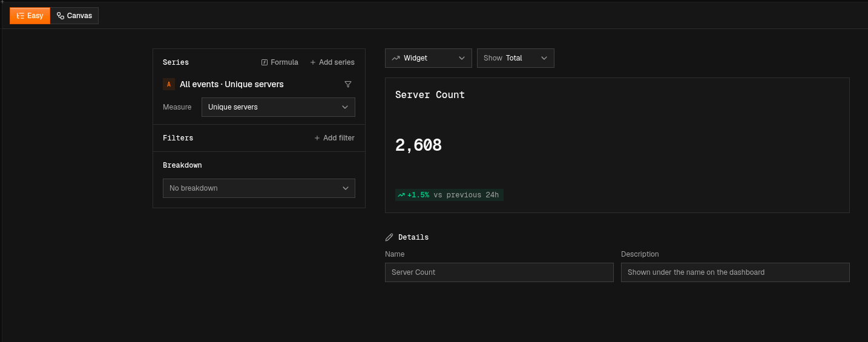
Task: Expand the No breakdown dropdown
Action: [x=259, y=188]
